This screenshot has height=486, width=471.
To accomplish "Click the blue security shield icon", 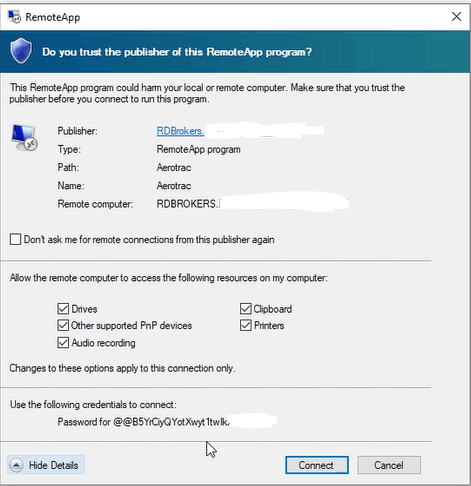I will coord(21,51).
